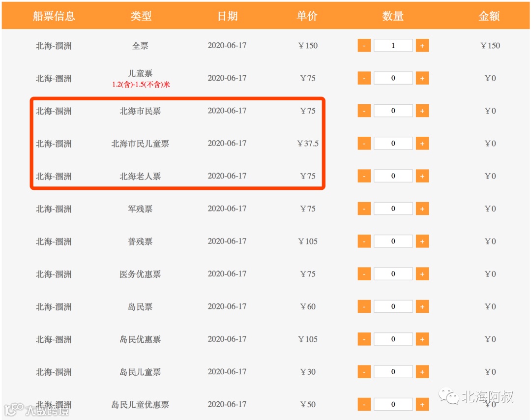This screenshot has height=420, width=531.
Task: Click the 数量 column header
Action: [x=393, y=16]
